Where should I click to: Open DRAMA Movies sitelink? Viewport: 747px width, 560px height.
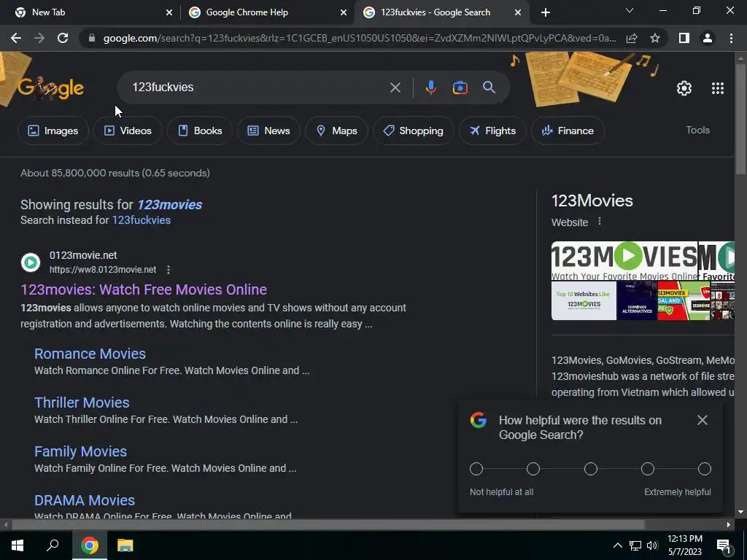[85, 500]
